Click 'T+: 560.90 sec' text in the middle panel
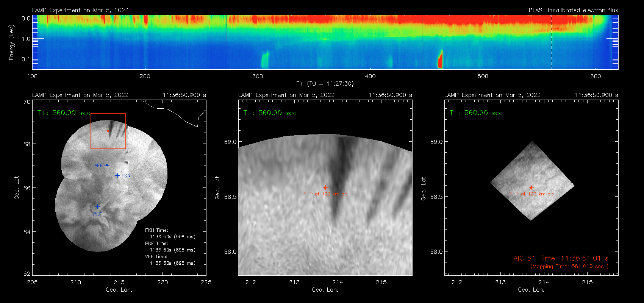Viewport: 644px width, 303px height. (x=270, y=113)
